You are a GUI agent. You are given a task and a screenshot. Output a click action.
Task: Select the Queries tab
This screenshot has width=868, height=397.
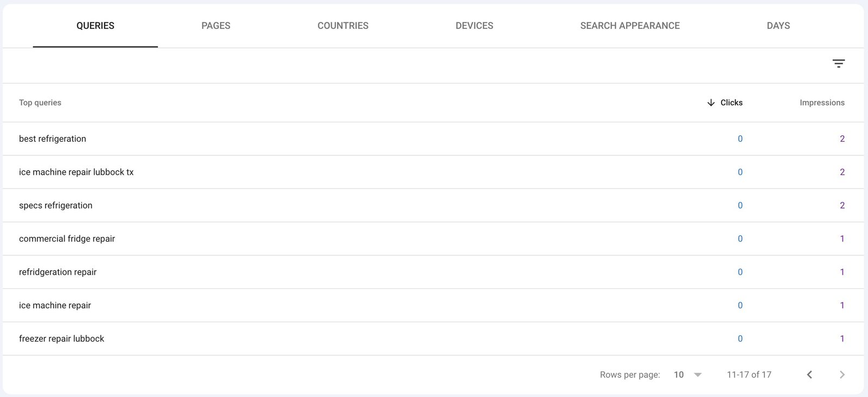pos(95,26)
